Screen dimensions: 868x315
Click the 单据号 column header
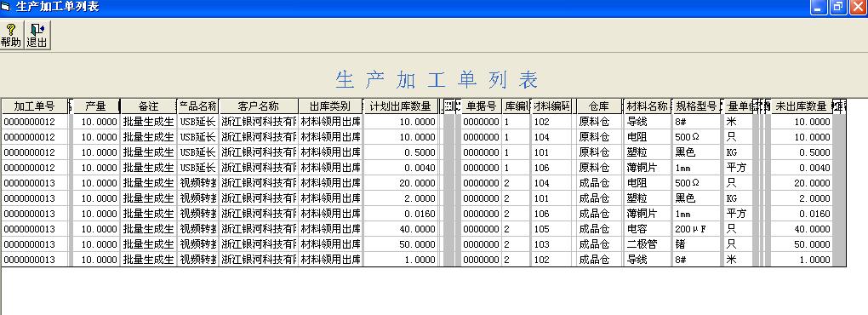coord(482,106)
